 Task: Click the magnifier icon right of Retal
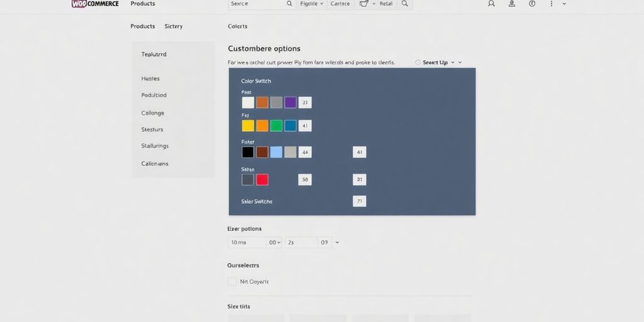404,4
